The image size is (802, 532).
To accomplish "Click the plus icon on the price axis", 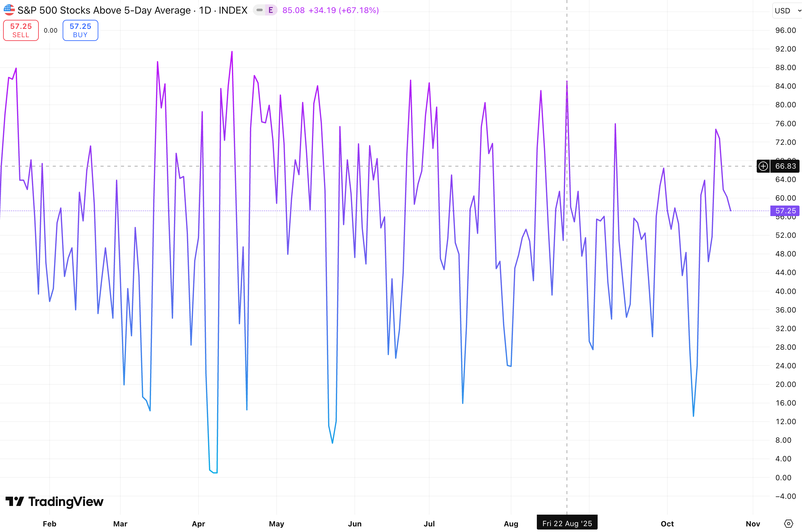I will 763,166.
